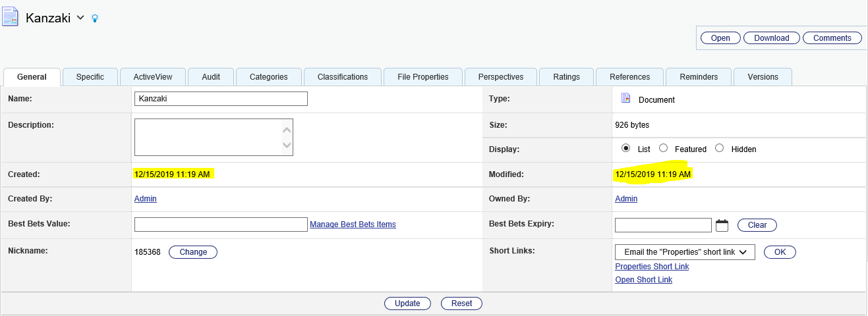Follow the Manage Best Bets Items link
The image size is (868, 316).
(353, 224)
